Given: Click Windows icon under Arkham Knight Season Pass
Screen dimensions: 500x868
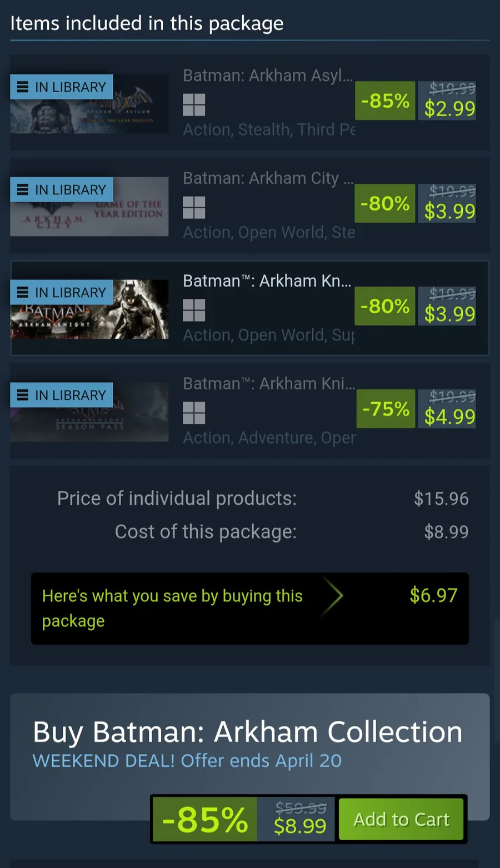Looking at the screenshot, I should tap(194, 413).
